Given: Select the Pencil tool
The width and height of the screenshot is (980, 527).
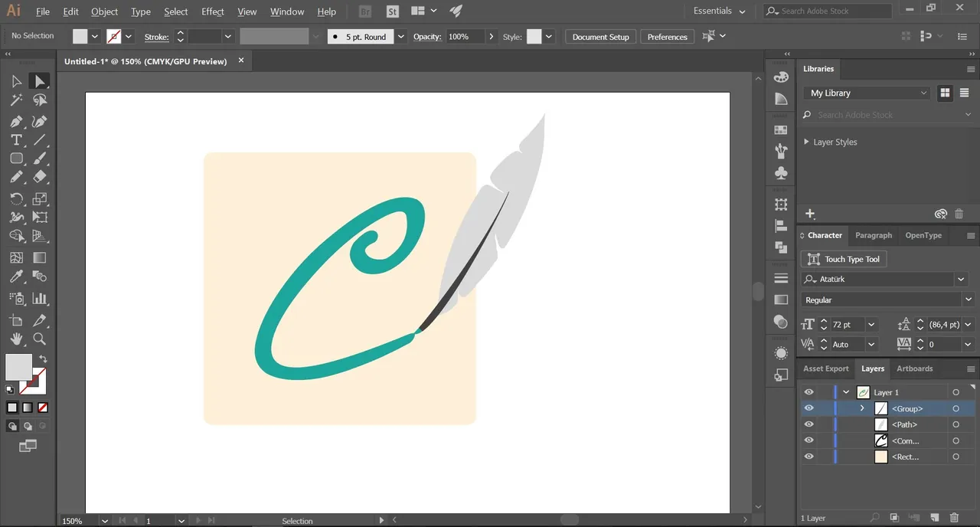Looking at the screenshot, I should 16,177.
